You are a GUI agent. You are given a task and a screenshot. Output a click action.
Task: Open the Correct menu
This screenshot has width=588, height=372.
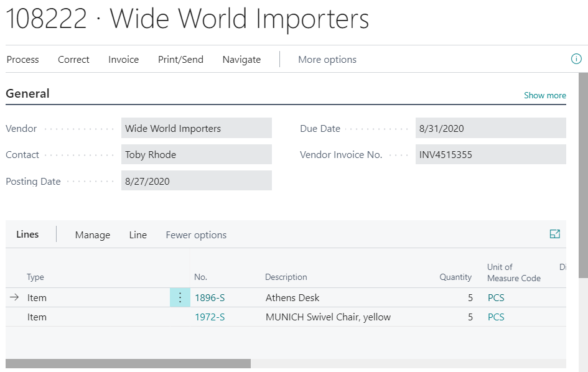point(73,59)
